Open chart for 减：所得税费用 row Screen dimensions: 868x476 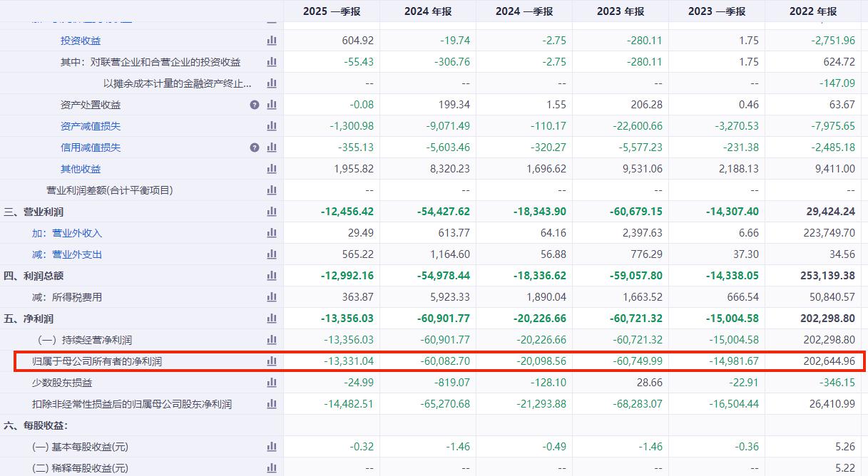pos(271,297)
